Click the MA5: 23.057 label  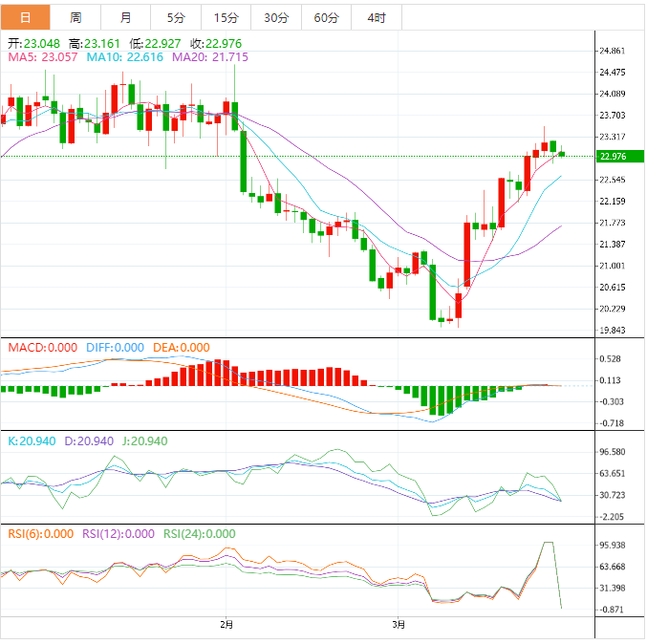pos(42,57)
